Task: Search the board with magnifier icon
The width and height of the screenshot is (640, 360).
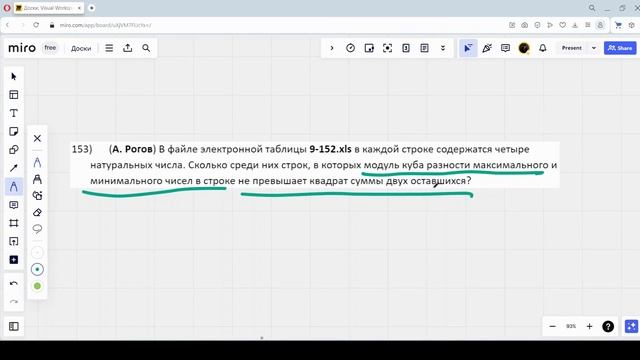Action: point(146,48)
